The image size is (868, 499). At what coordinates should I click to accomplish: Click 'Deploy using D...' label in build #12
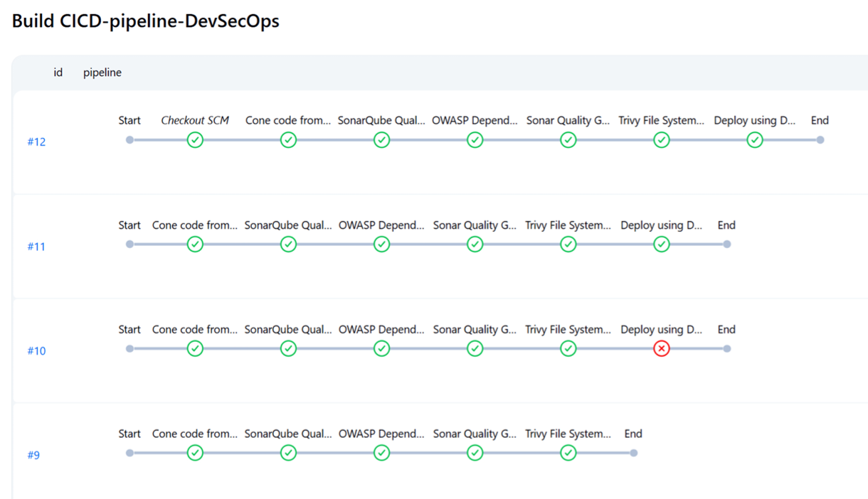coord(755,121)
